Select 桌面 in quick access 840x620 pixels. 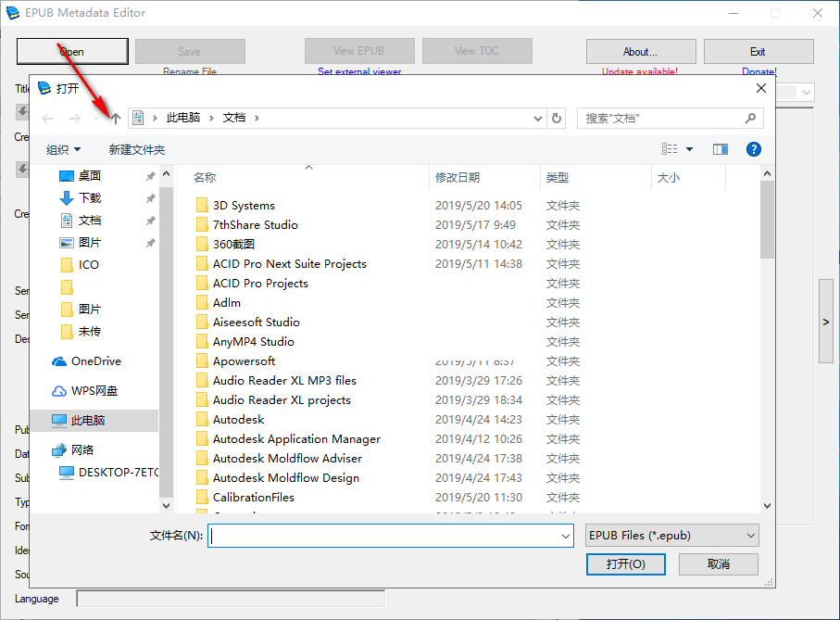point(90,176)
